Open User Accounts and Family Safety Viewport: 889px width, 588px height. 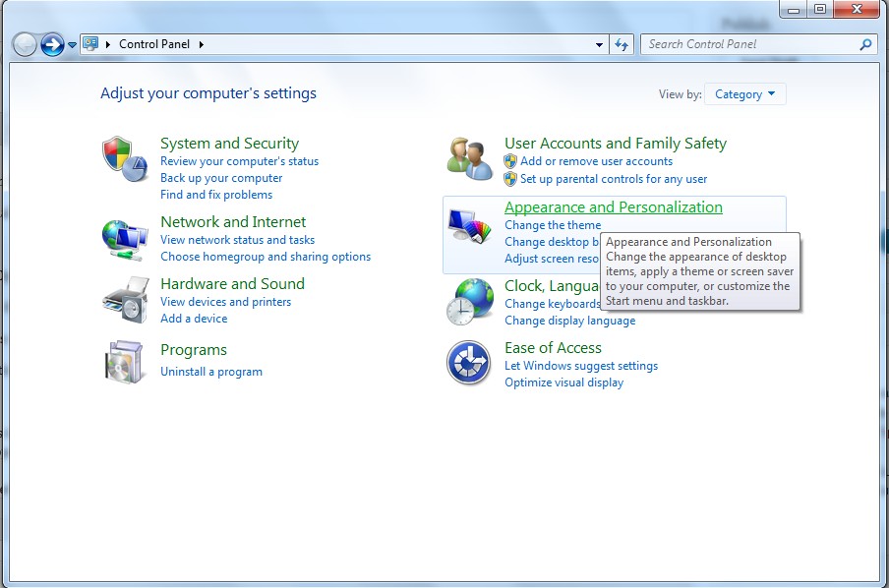(616, 144)
